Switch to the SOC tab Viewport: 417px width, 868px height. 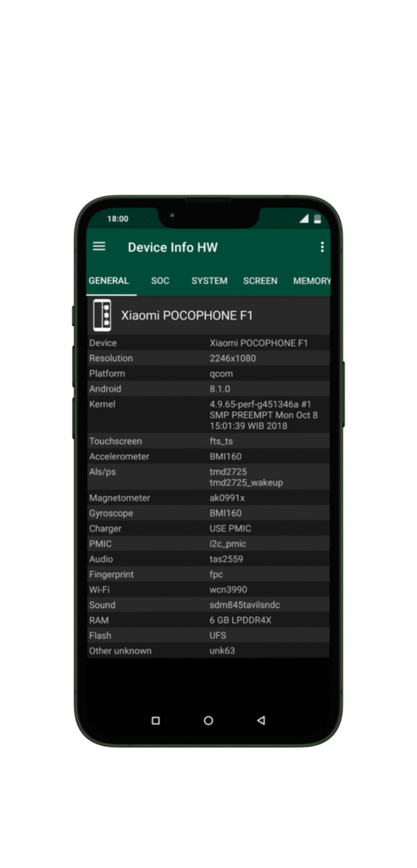pyautogui.click(x=160, y=281)
